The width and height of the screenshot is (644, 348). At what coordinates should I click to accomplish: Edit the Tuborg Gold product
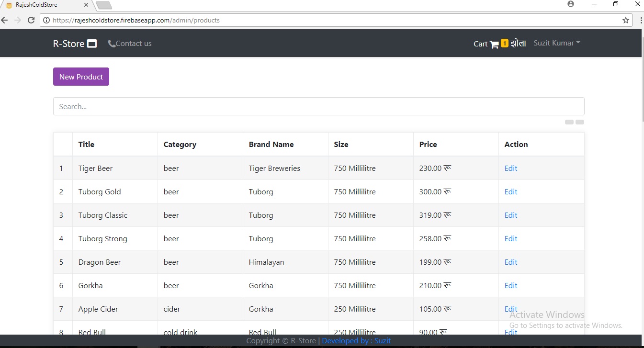510,191
